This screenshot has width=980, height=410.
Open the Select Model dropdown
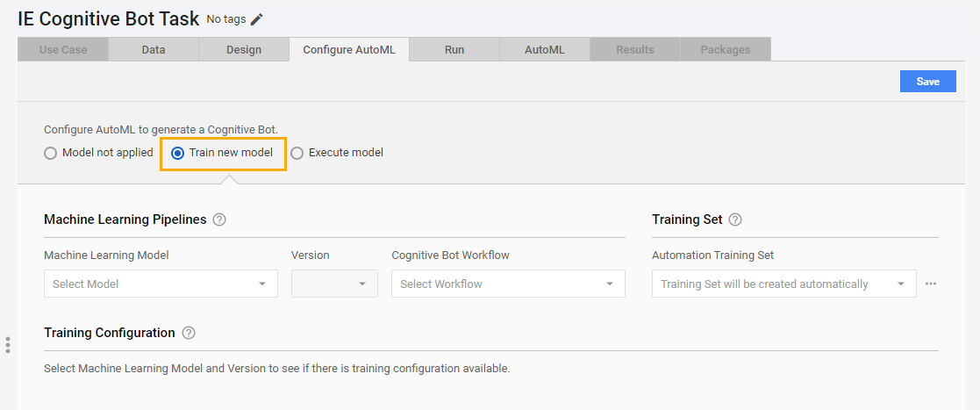161,284
